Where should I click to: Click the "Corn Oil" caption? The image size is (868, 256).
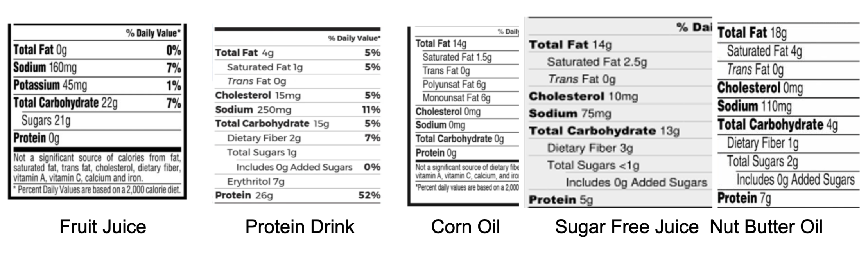(x=465, y=227)
